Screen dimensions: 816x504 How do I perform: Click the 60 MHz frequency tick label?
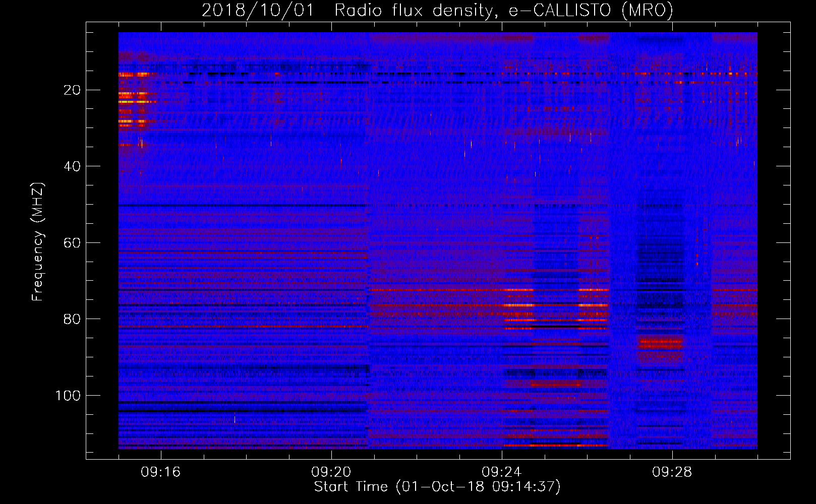[73, 243]
